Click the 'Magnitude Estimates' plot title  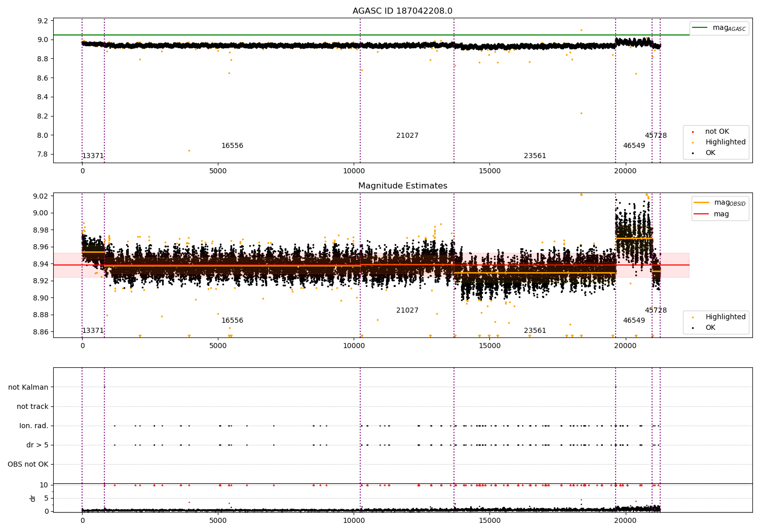(403, 186)
